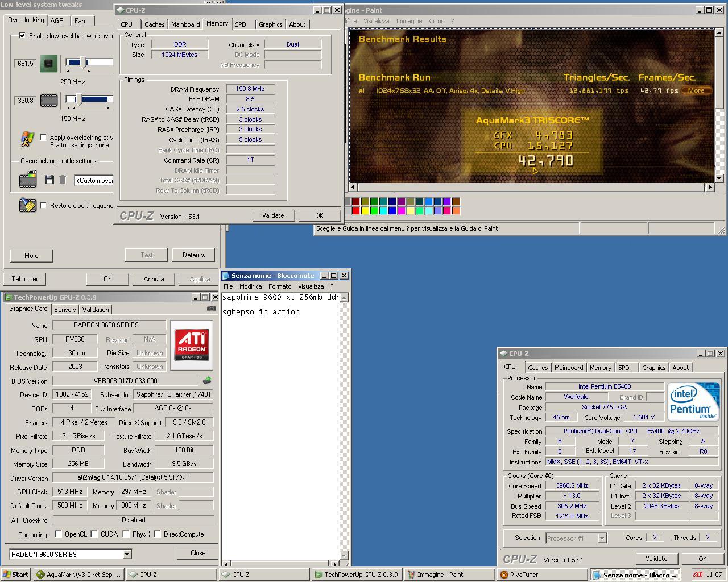728x582 pixels.
Task: Click the More button in AquaMark results
Action: [696, 90]
